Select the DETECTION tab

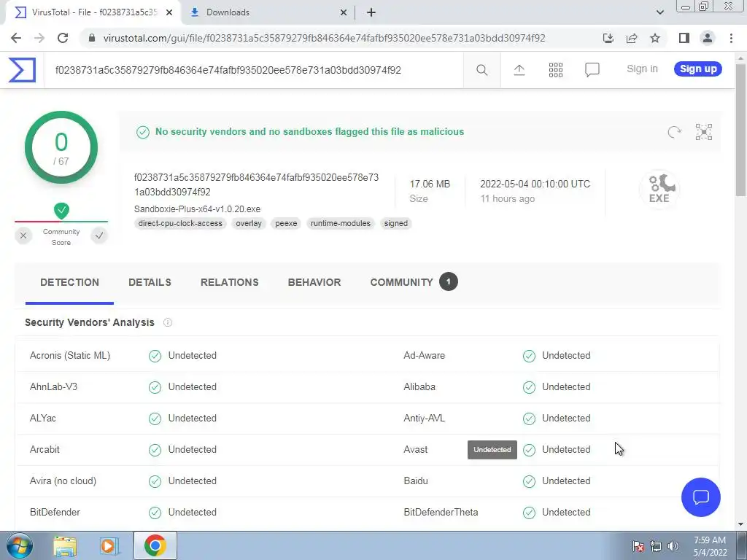pyautogui.click(x=69, y=282)
